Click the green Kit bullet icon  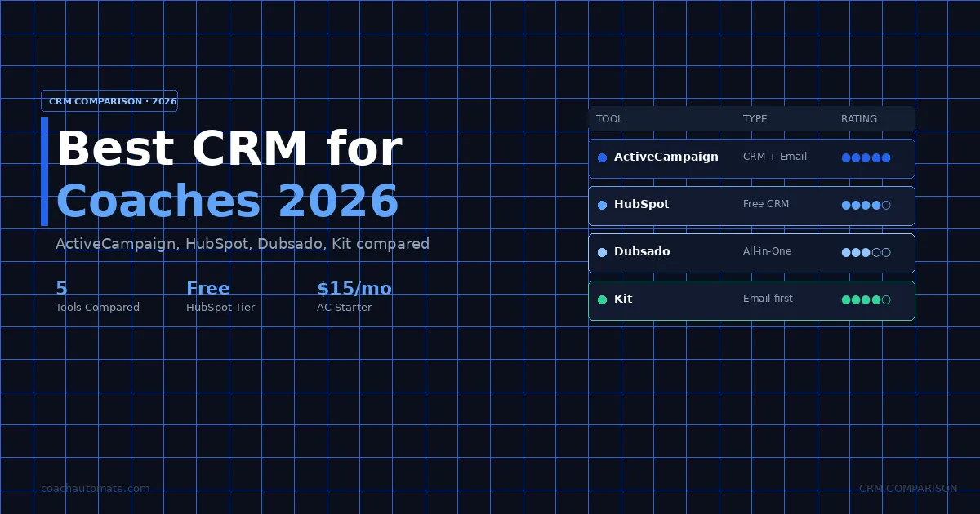click(602, 299)
